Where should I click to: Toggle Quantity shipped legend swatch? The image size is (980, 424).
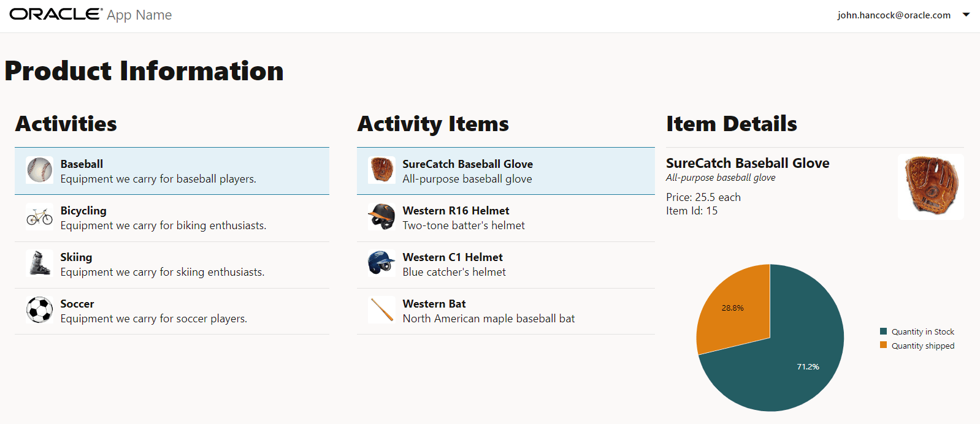(884, 346)
